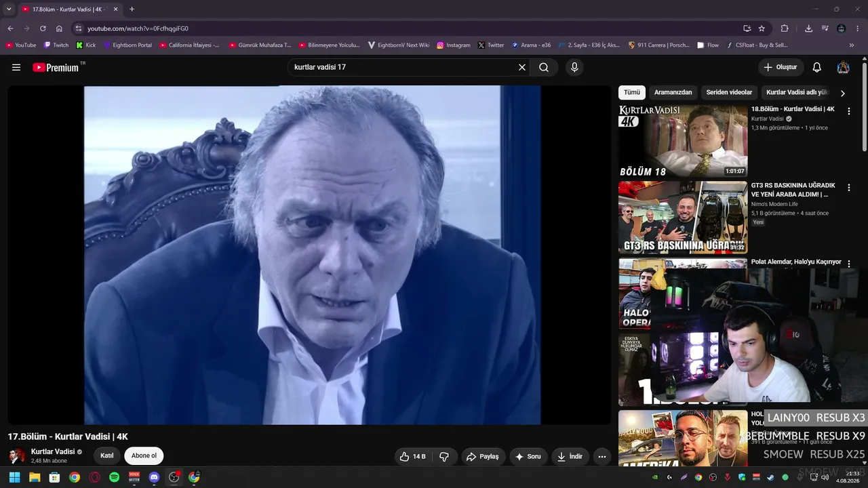Go back with the browser back arrow
This screenshot has width=868, height=488.
coord(10,28)
